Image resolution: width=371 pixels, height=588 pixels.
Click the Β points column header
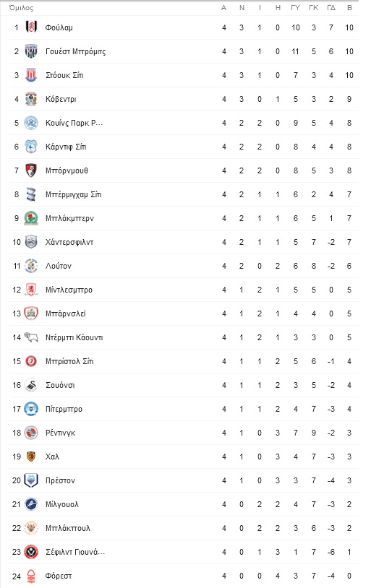click(349, 7)
